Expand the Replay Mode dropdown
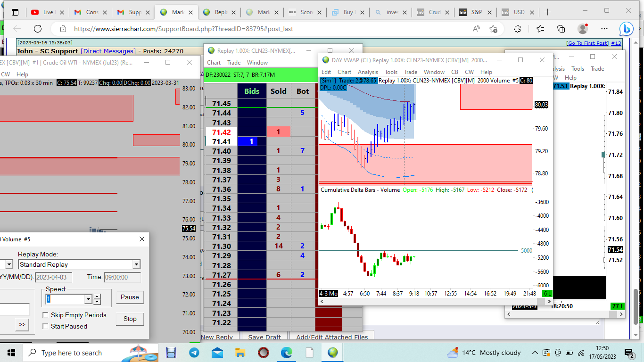The image size is (644, 362). (x=136, y=264)
